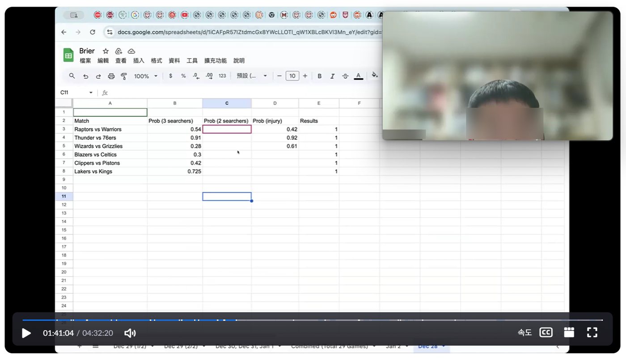Open playback speed 속도 menu
626x364 pixels.
pos(524,332)
